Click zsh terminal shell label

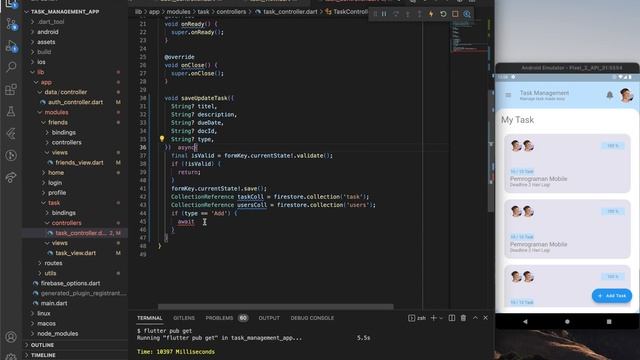(x=422, y=318)
